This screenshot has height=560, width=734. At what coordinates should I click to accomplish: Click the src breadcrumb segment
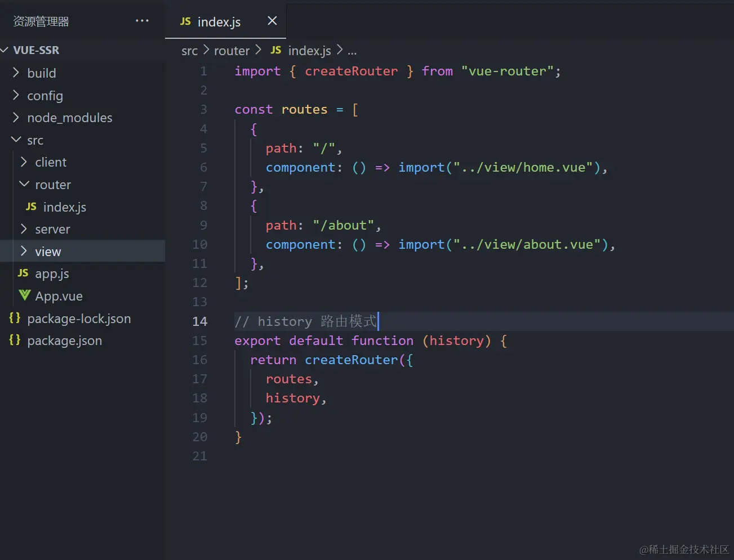pos(189,51)
